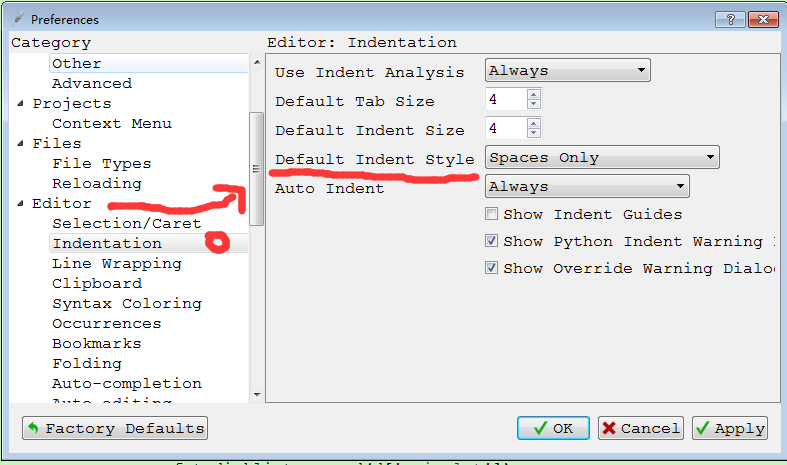Open Clipboard preferences
This screenshot has height=465, width=787.
pos(97,284)
